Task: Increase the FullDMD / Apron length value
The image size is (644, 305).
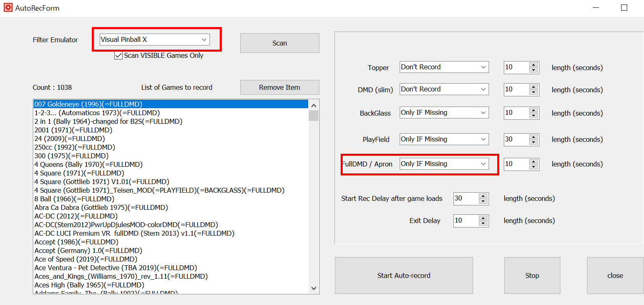Action: coord(533,162)
